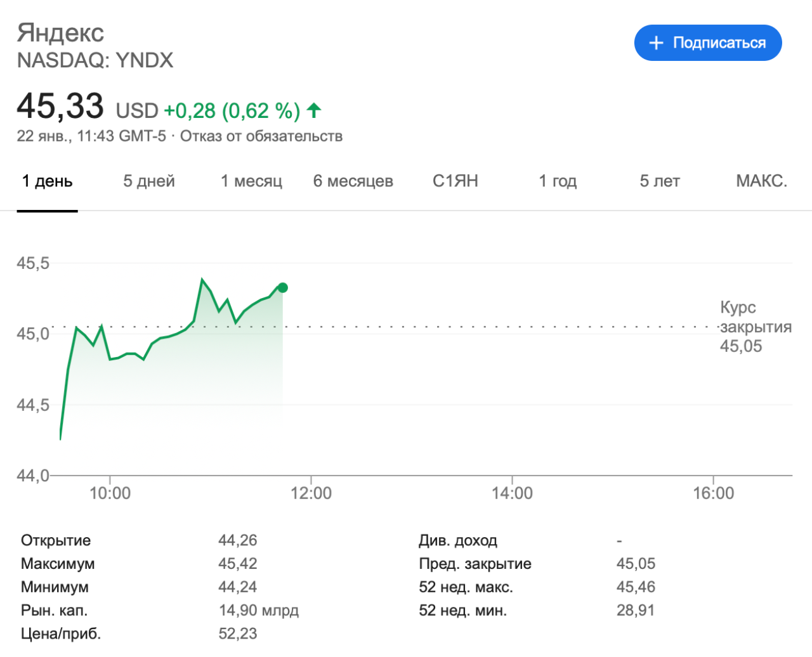Click the plus icon in Подписаться button
Image resolution: width=812 pixels, height=657 pixels.
coord(657,43)
